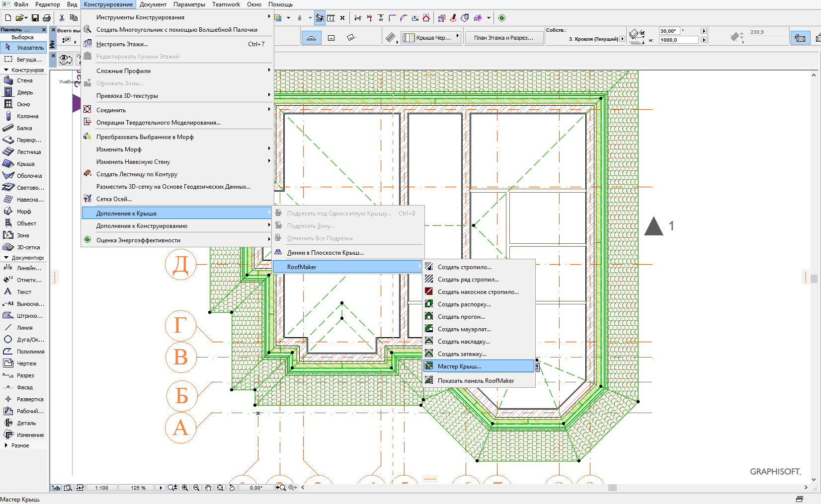
Task: Click the 0,00° orientation button
Action: [x=256, y=488]
